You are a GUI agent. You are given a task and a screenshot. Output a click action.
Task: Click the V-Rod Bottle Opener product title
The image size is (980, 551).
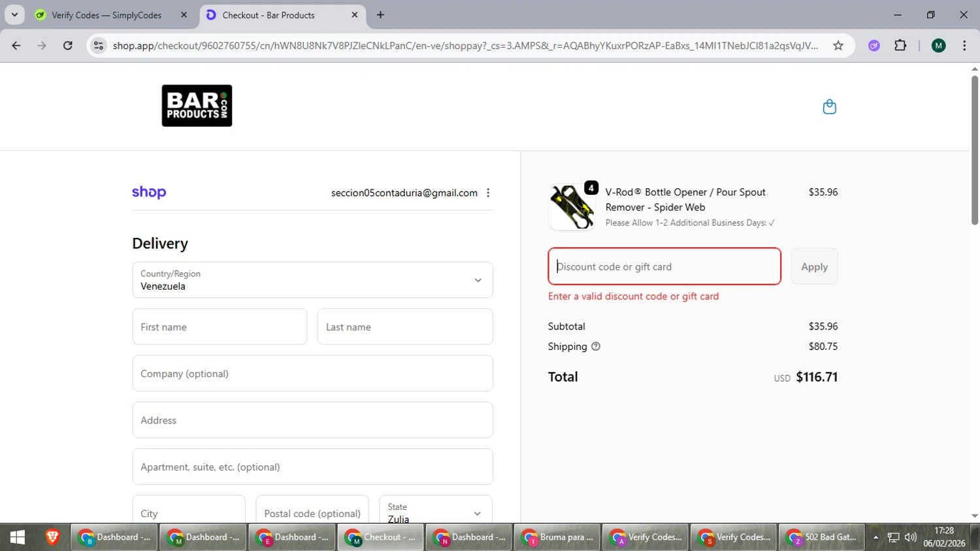click(x=685, y=199)
